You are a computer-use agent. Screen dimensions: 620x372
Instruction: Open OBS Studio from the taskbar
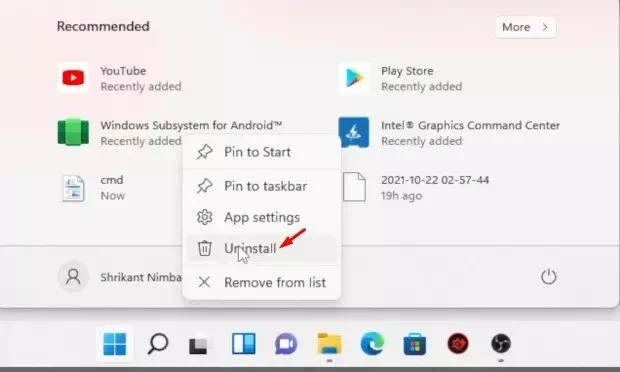[x=501, y=343]
